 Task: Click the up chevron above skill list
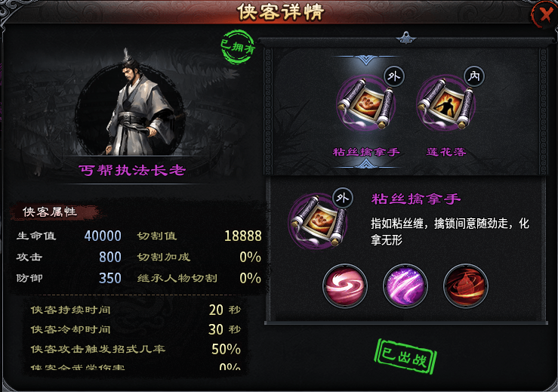365,60
